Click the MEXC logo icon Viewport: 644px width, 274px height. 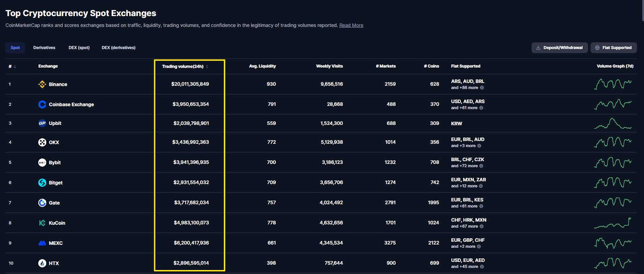42,243
